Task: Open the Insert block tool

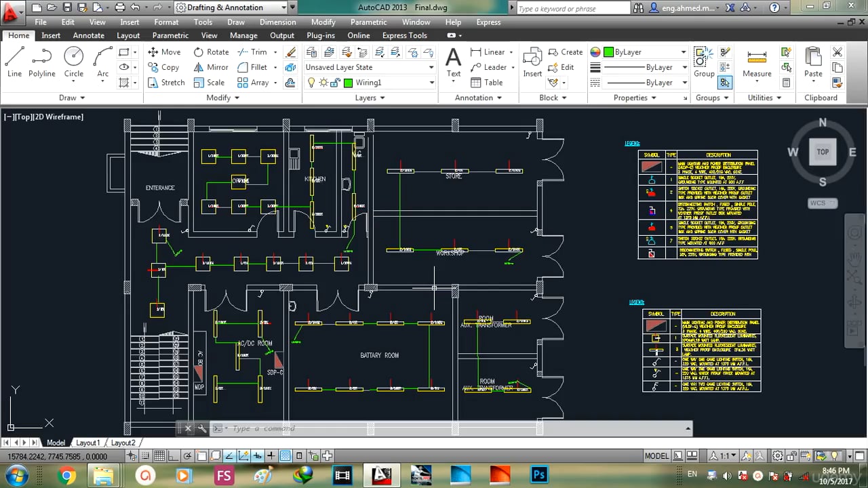Action: coord(532,62)
